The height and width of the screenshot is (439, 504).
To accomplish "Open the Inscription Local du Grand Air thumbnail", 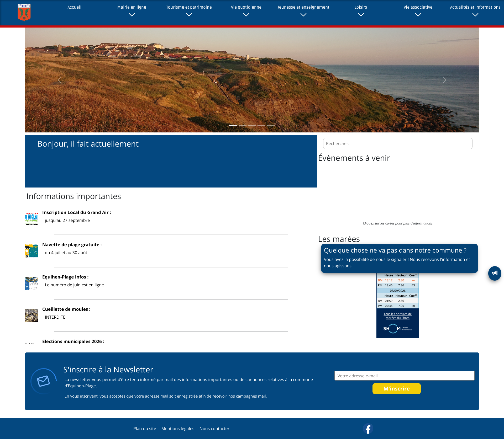I will coord(32,219).
